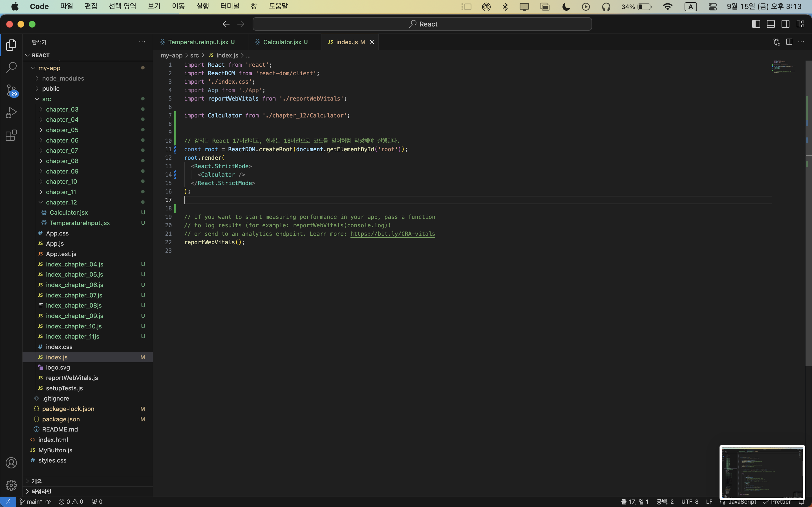Image resolution: width=812 pixels, height=507 pixels.
Task: Open the Extensions view
Action: tap(11, 135)
